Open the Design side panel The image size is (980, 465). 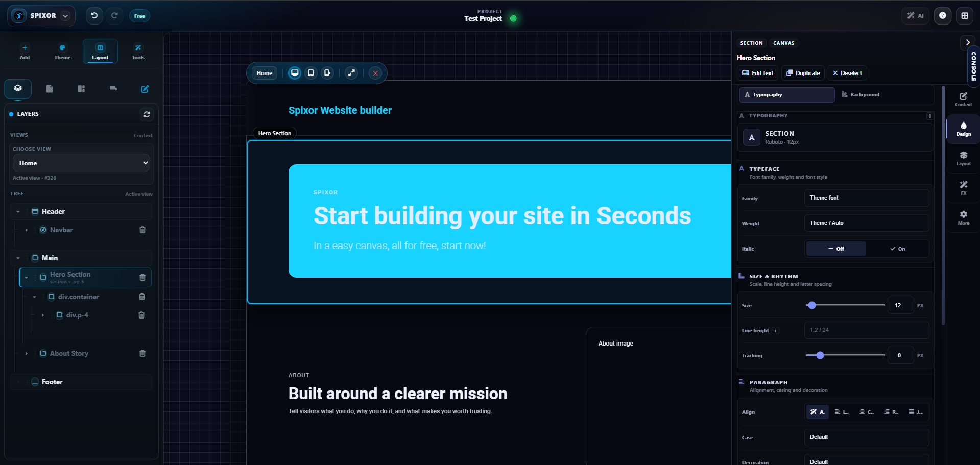pos(964,129)
